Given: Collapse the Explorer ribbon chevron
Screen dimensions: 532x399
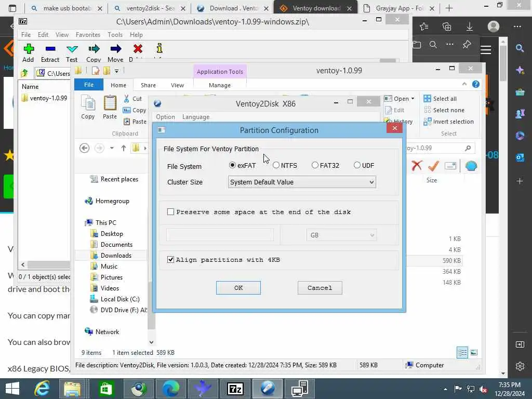Looking at the screenshot, I should pos(464,84).
